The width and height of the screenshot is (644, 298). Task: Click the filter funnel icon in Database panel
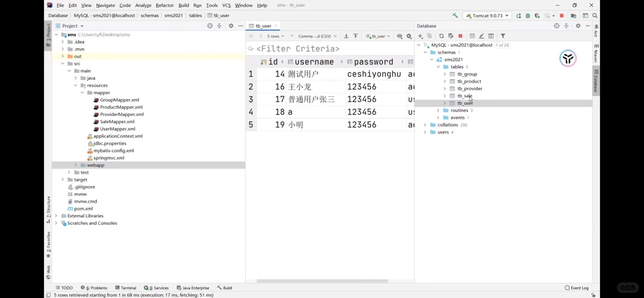click(503, 36)
